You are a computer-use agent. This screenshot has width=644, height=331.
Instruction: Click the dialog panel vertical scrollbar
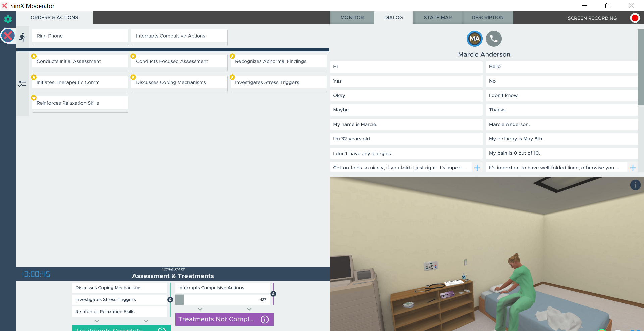point(640,67)
